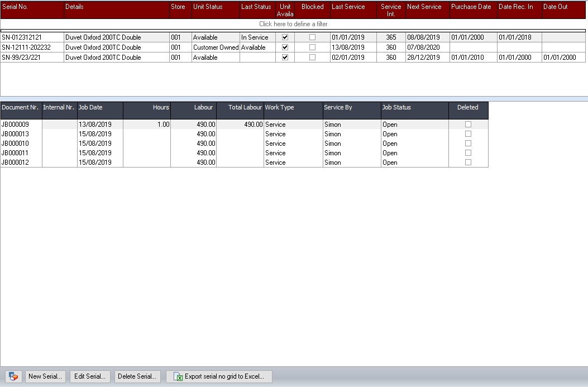The width and height of the screenshot is (588, 387).
Task: Uncheck Unit Available for SN-012312121
Action: tap(285, 37)
